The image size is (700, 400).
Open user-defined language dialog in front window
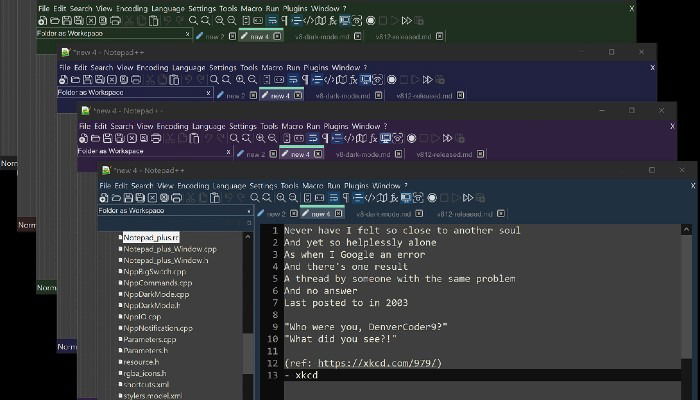pyautogui.click(x=370, y=198)
